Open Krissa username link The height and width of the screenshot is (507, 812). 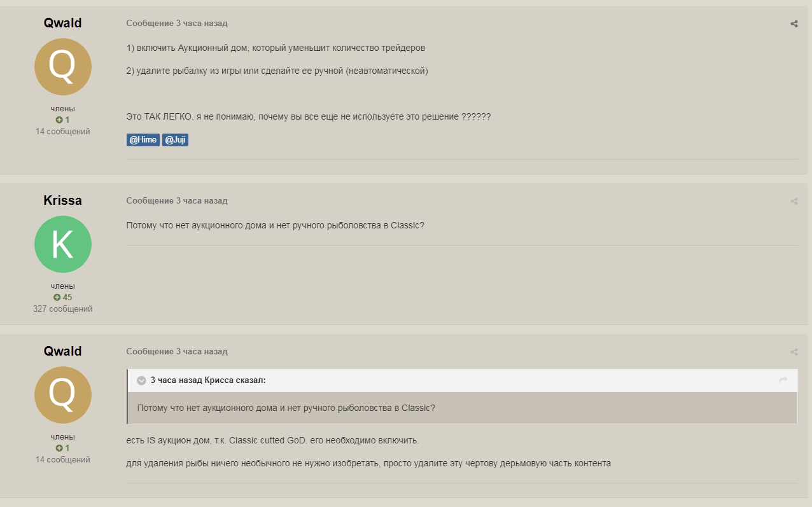(62, 200)
